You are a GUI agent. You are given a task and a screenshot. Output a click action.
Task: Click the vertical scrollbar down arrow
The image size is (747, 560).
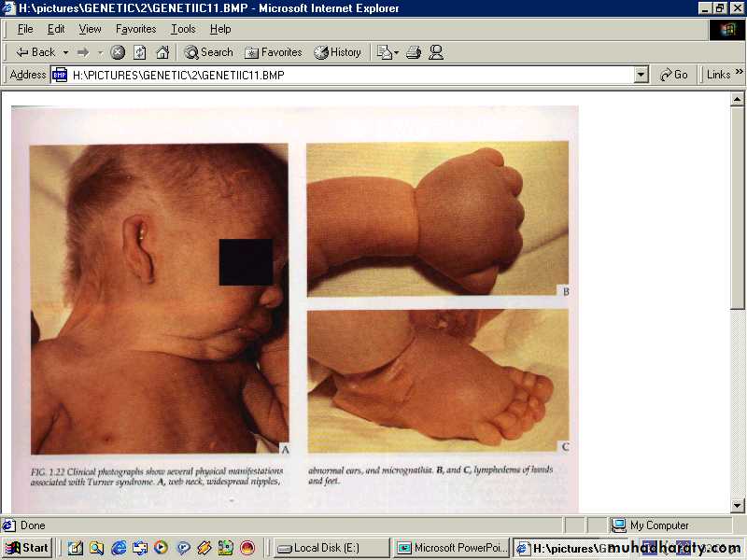pyautogui.click(x=737, y=506)
